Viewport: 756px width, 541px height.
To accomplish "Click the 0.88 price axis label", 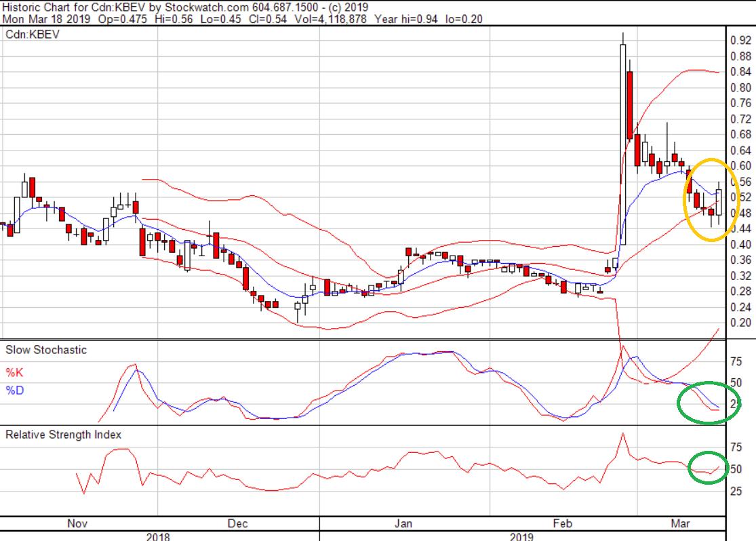I will [740, 56].
